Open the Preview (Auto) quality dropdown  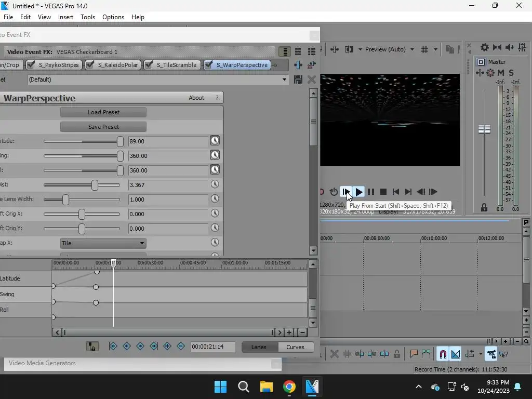coord(390,49)
